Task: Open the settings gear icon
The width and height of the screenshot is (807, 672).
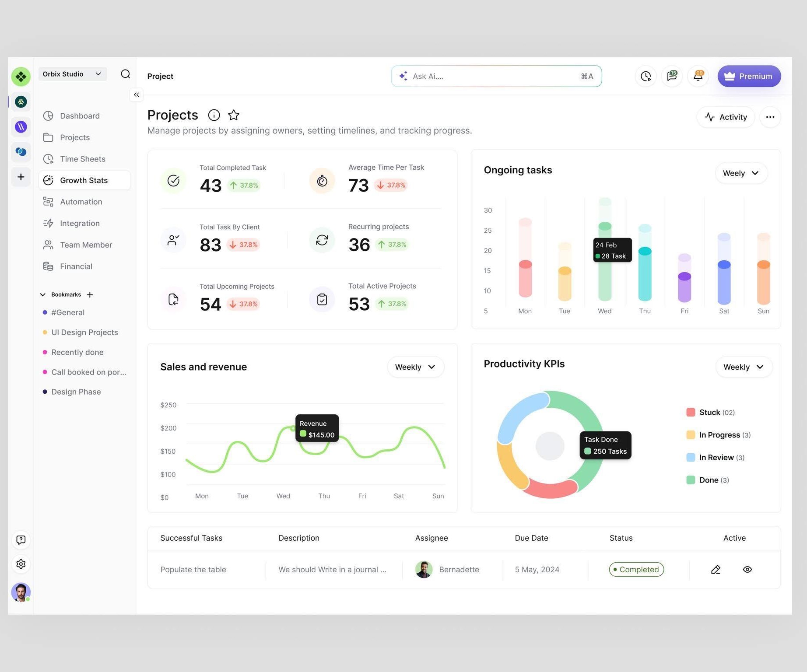Action: click(x=21, y=564)
